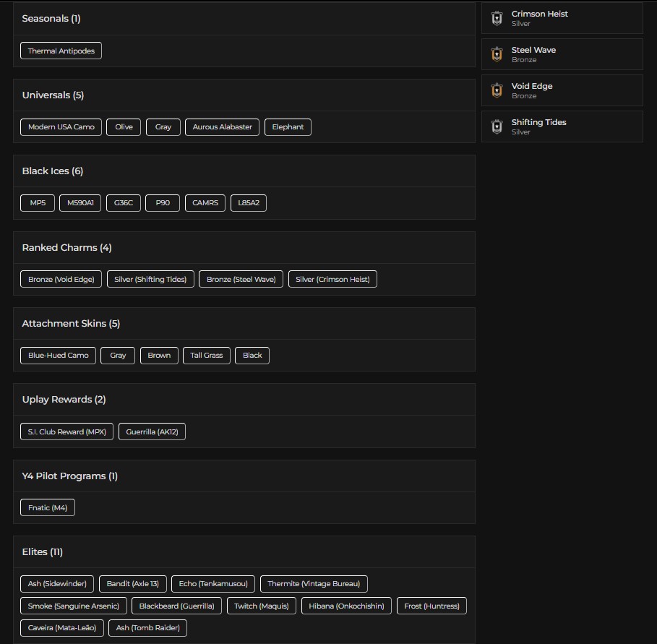Click the Blue-Hued Camo attachment skin
Viewport: 657px width, 644px height.
tap(59, 356)
